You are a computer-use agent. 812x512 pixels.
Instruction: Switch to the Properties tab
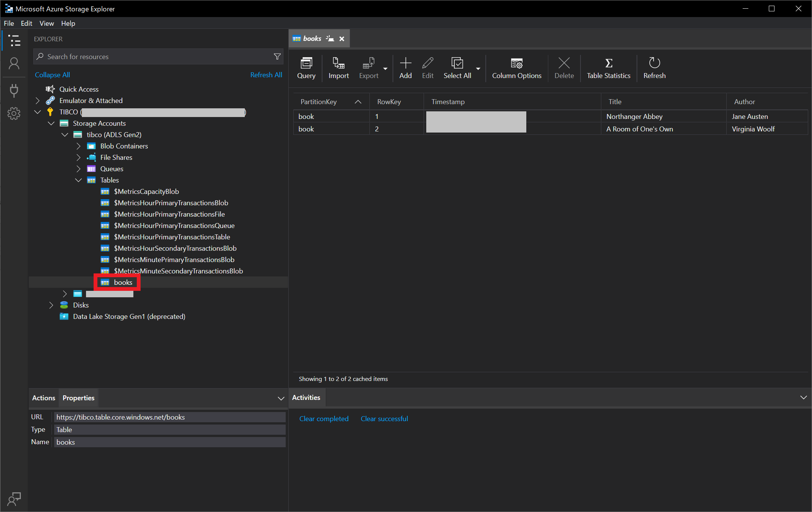click(78, 398)
